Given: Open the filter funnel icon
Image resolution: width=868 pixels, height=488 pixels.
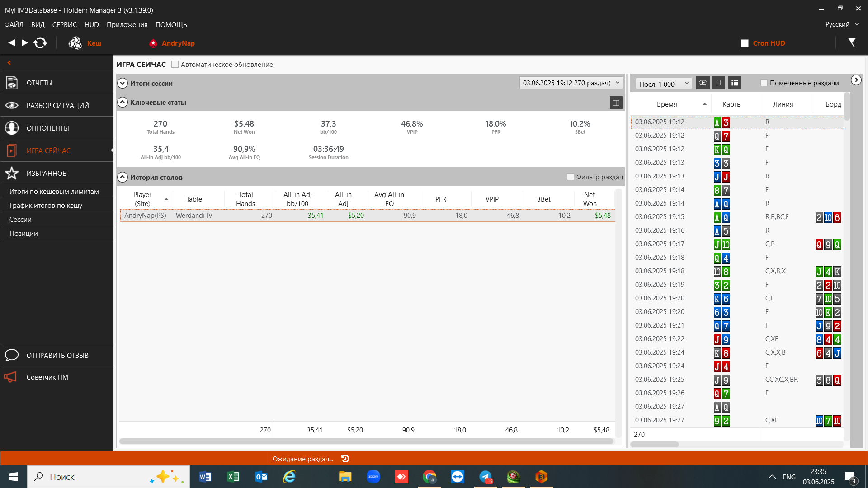Looking at the screenshot, I should coord(852,43).
